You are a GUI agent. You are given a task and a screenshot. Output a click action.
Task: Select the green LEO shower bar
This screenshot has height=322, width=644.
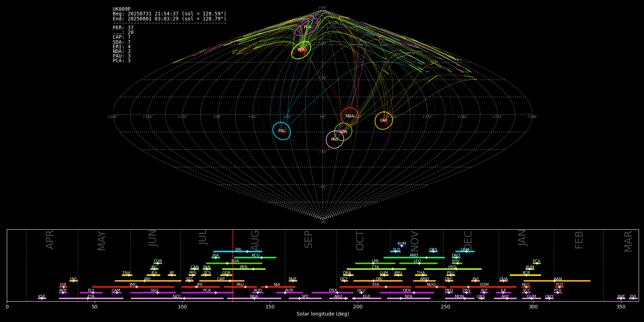[x=418, y=263]
